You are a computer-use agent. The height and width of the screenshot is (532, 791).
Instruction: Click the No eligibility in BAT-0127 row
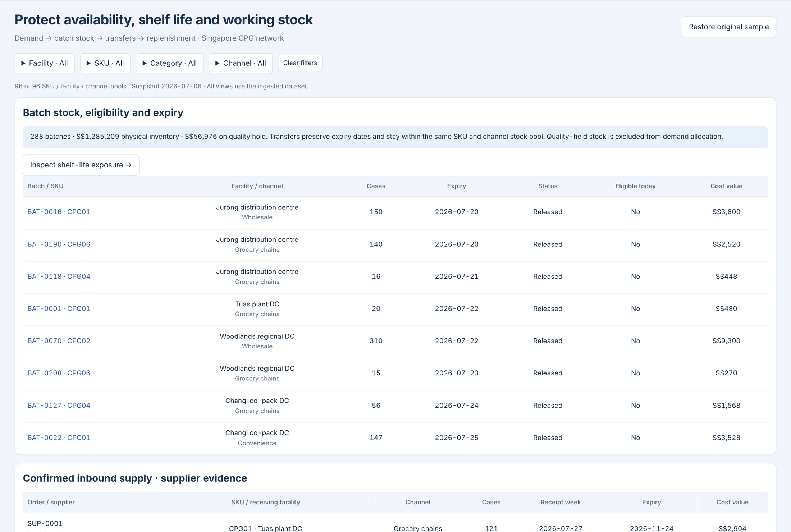pos(635,405)
